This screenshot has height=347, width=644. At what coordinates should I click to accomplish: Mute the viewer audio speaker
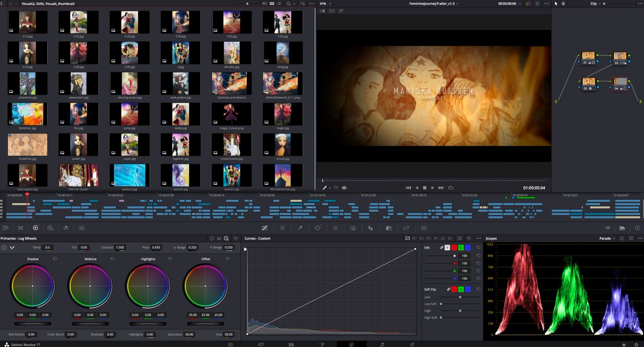point(344,187)
